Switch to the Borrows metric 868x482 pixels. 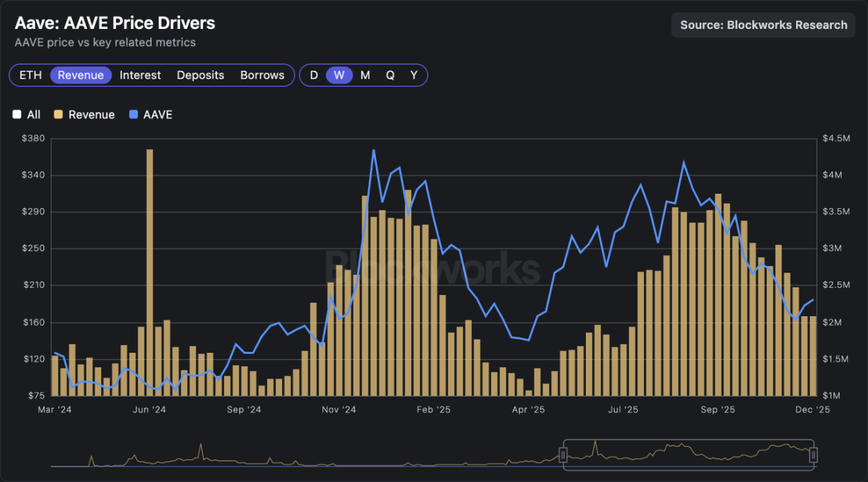pos(262,75)
